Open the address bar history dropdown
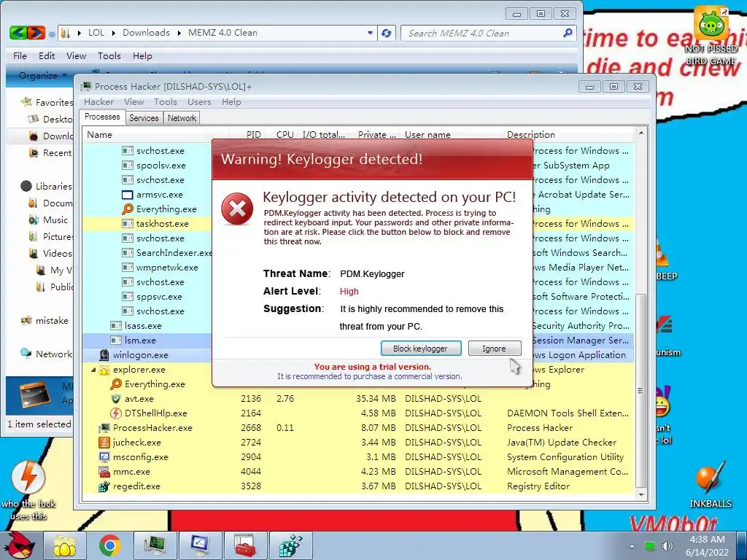747x560 pixels. pos(370,33)
